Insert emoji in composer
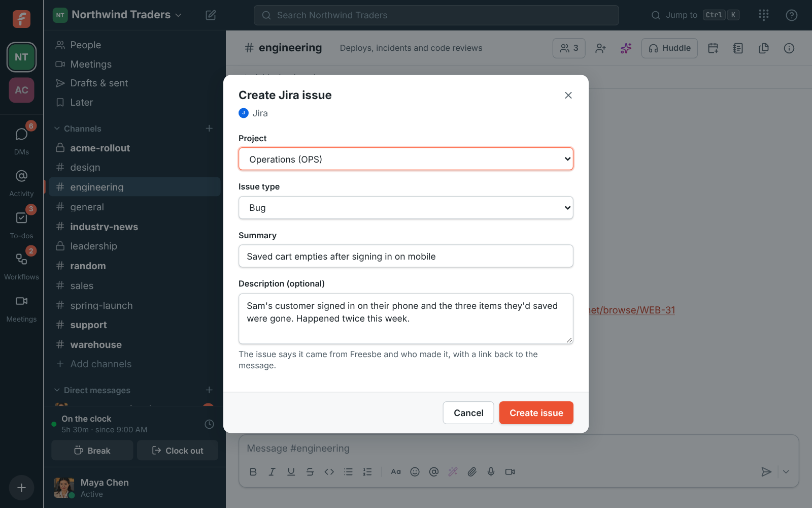 [415, 472]
